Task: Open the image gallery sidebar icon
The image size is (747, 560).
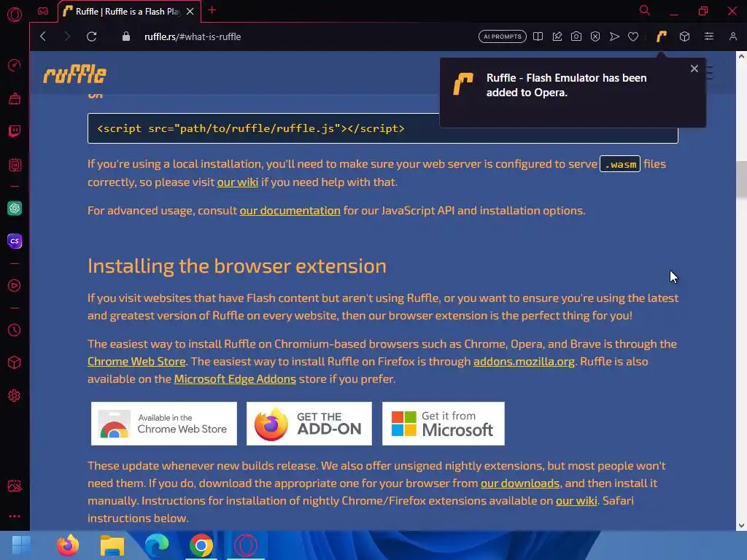Action: pyautogui.click(x=15, y=486)
